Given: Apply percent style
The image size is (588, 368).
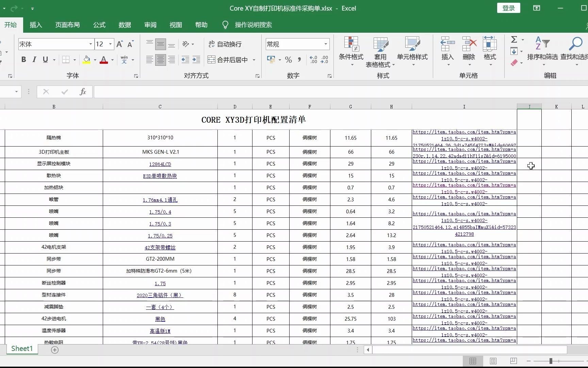Looking at the screenshot, I should 289,60.
